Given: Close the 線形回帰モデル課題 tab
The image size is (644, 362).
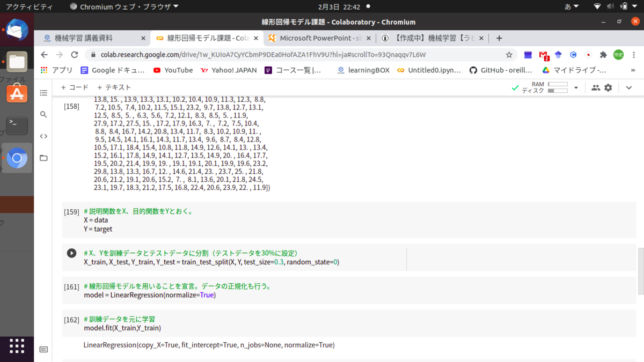Looking at the screenshot, I should (x=255, y=38).
